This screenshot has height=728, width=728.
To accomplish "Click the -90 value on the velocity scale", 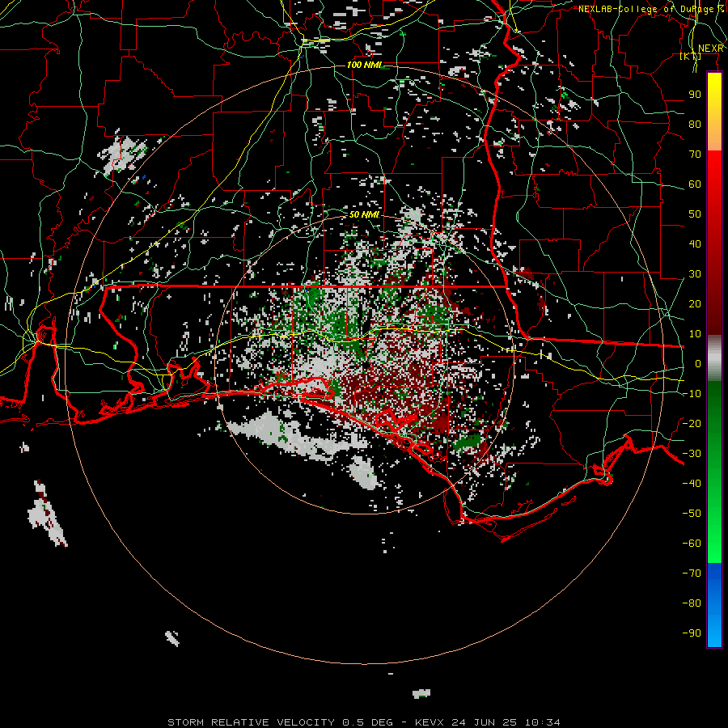I will (x=692, y=633).
